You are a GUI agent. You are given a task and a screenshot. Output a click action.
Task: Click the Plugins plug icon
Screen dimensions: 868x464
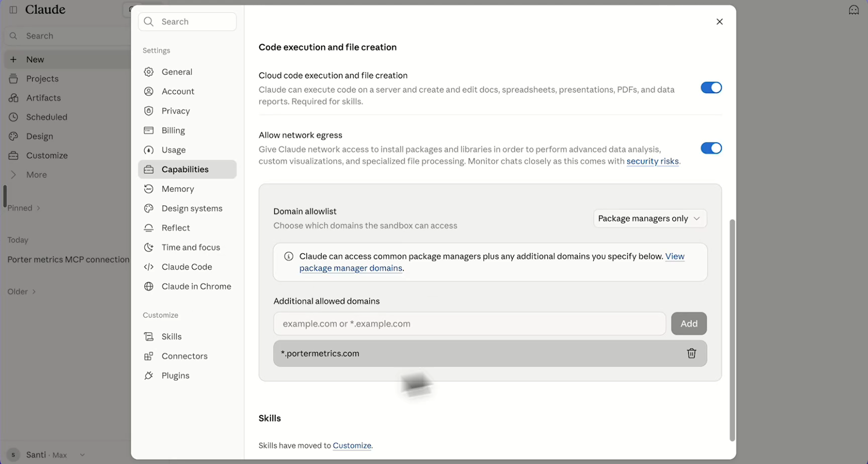tap(149, 376)
